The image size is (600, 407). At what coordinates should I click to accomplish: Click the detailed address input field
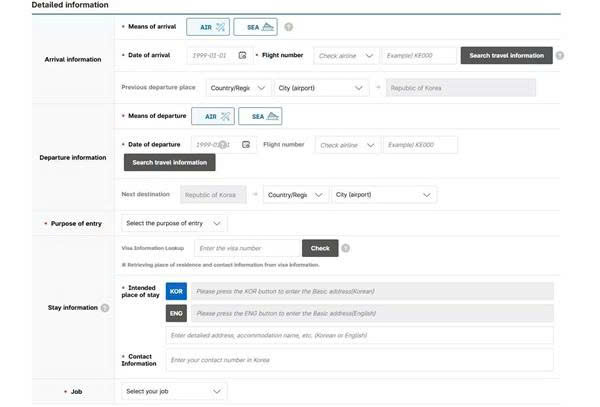(x=359, y=335)
